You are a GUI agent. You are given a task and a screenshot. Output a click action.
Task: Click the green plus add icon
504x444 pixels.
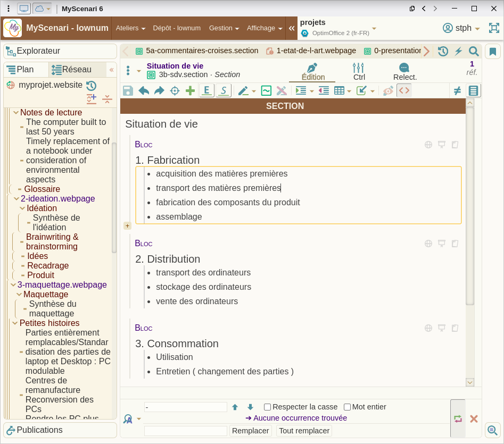(x=190, y=91)
